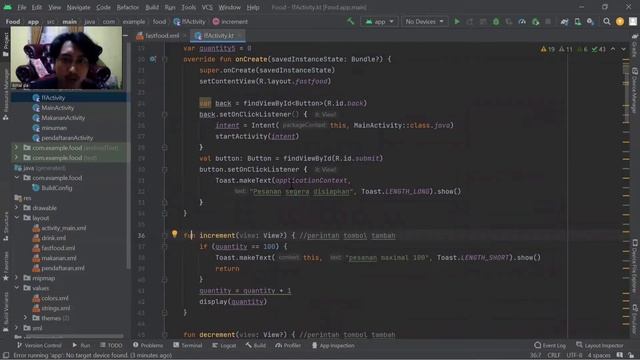Click the Food breadcrumb in navigation bar
Viewport: 640px width, 360px height.
pos(13,22)
